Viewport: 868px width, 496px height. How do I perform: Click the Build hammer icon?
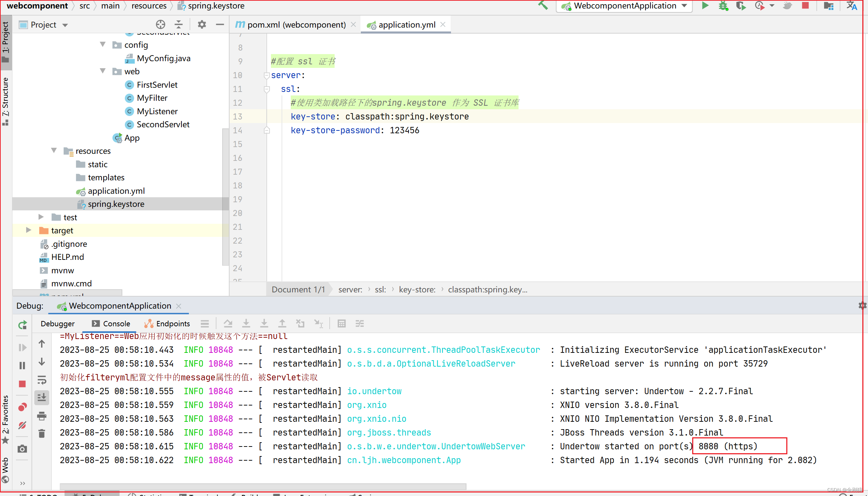[x=543, y=6]
